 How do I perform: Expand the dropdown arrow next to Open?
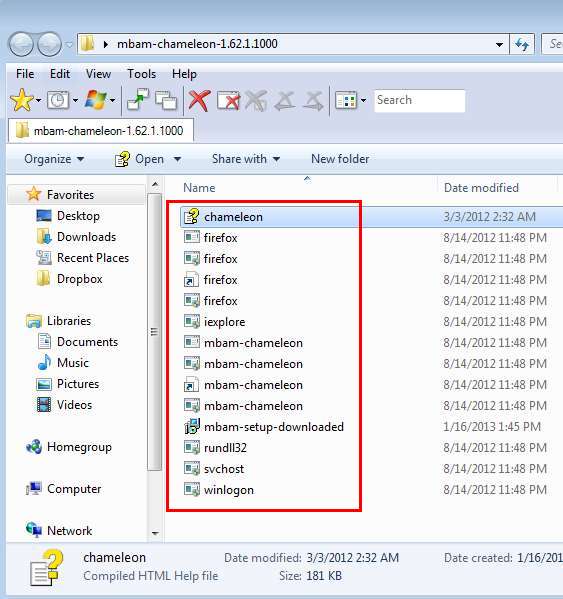(177, 159)
